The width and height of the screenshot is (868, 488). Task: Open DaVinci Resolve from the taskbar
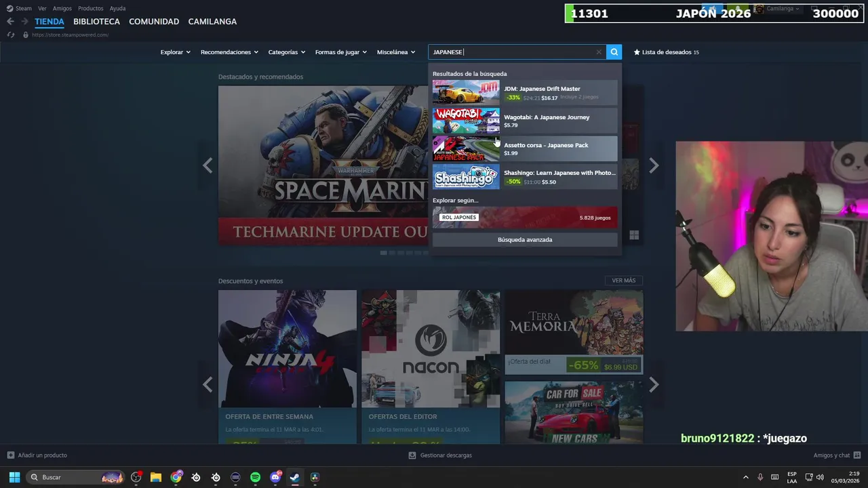click(315, 477)
